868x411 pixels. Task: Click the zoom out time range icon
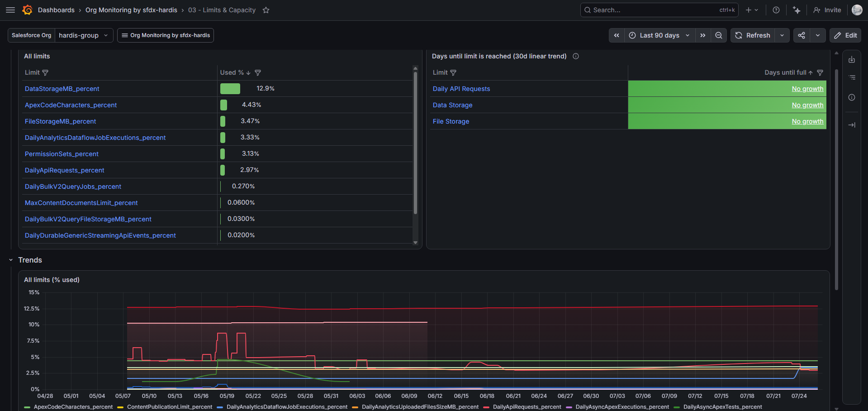719,35
